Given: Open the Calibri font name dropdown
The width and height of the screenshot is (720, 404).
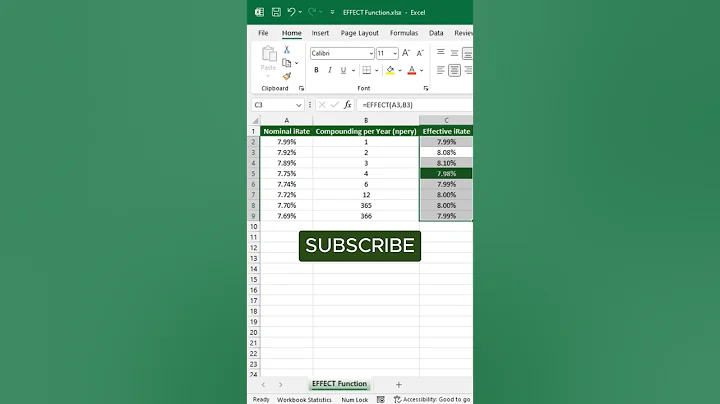Looking at the screenshot, I should coord(371,54).
